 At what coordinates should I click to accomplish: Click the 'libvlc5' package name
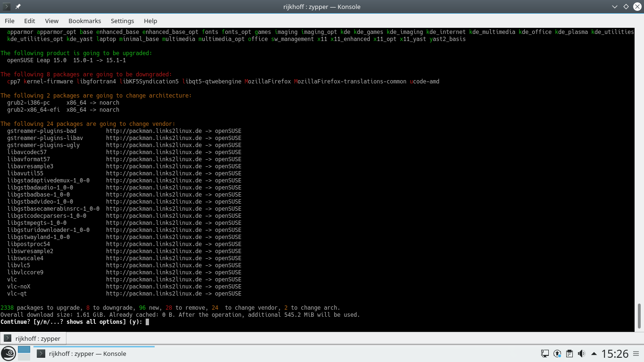click(18, 265)
